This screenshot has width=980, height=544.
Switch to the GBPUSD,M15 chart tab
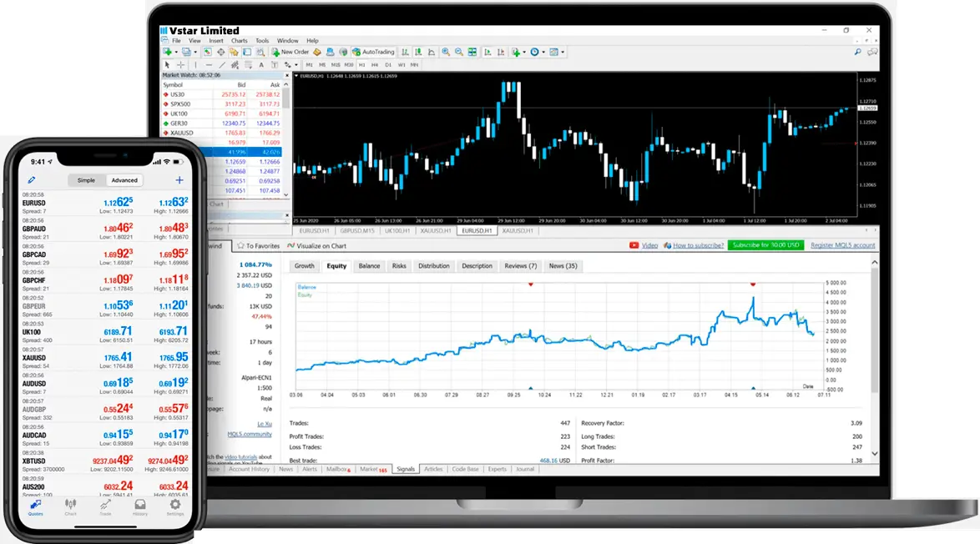[357, 230]
